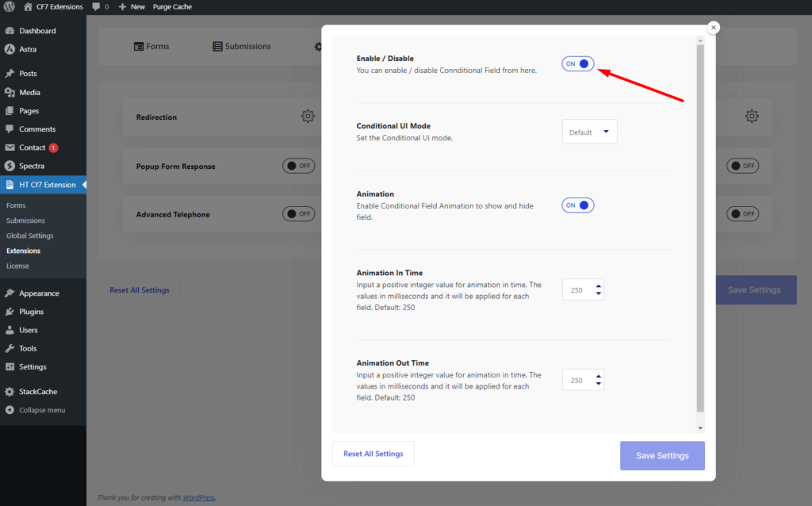Click the comments bubble icon in admin bar

tap(96, 6)
